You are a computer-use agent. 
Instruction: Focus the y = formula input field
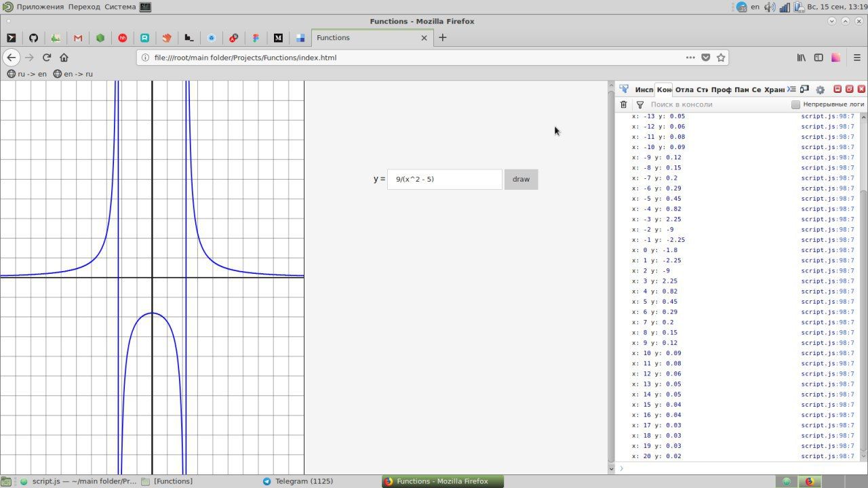(445, 179)
